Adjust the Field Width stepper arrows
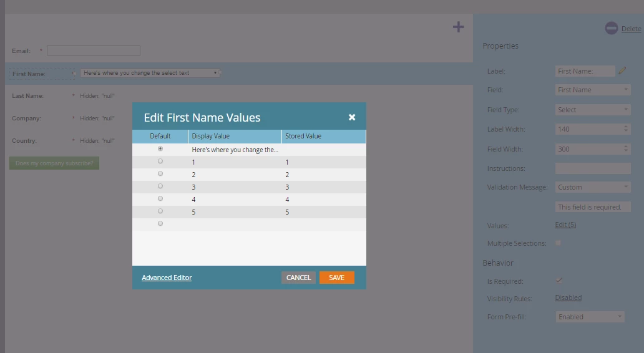This screenshot has width=644, height=353. pyautogui.click(x=626, y=148)
